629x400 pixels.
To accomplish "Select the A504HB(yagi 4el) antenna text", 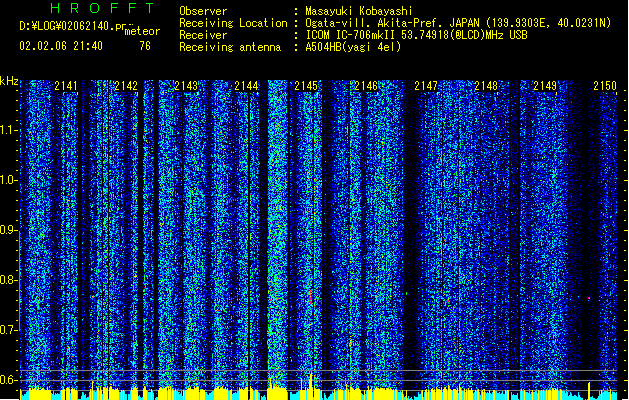I will [353, 47].
